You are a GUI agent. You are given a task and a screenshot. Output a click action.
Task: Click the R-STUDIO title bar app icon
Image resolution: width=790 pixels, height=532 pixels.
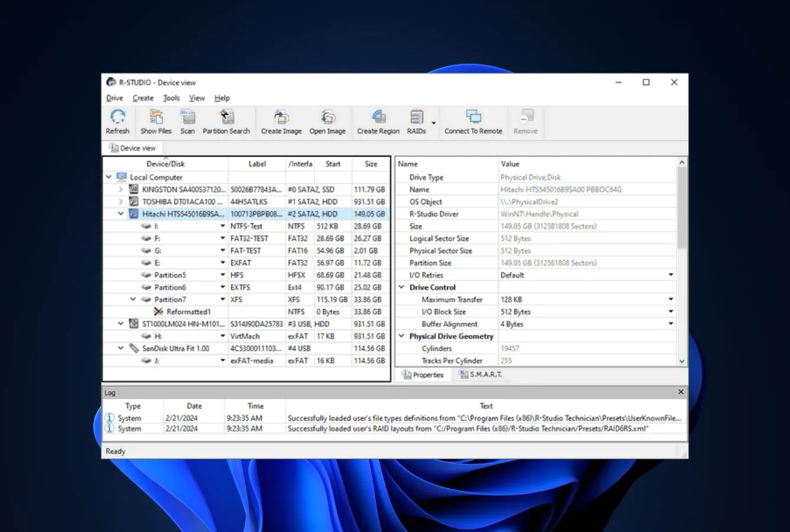tap(111, 82)
